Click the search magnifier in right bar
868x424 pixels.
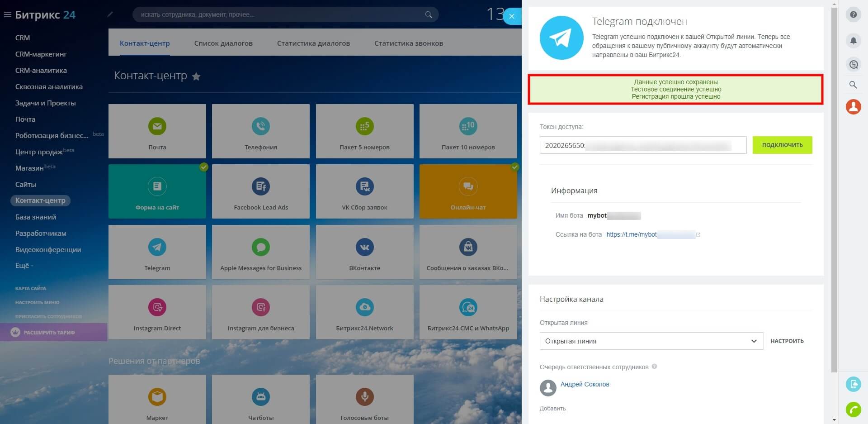point(853,85)
